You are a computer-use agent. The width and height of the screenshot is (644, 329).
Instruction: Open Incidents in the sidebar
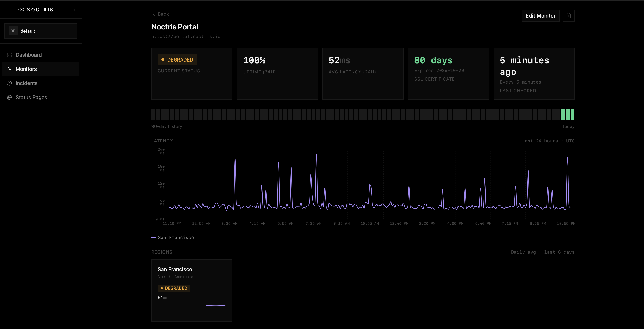tap(41, 83)
